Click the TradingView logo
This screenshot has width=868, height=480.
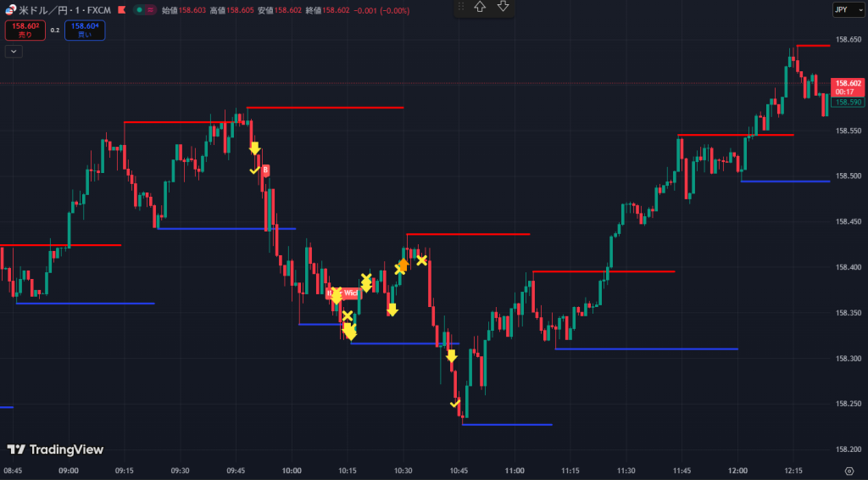(55, 449)
